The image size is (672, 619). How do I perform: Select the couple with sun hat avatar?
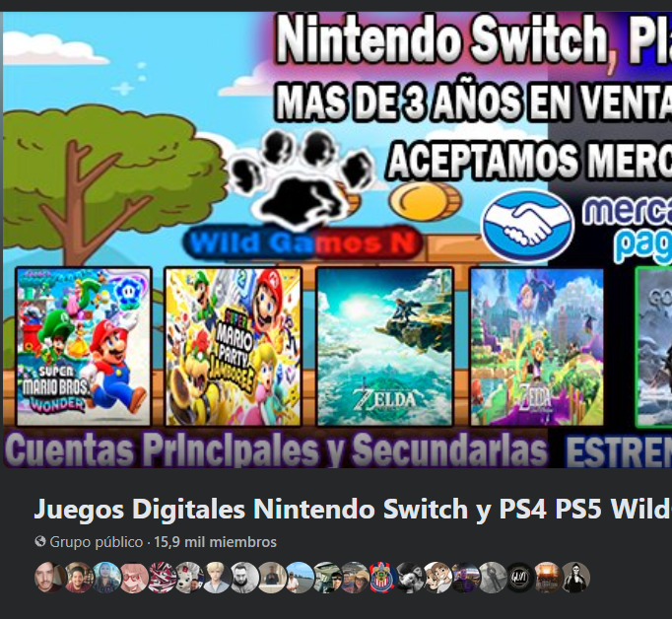[x=355, y=578]
